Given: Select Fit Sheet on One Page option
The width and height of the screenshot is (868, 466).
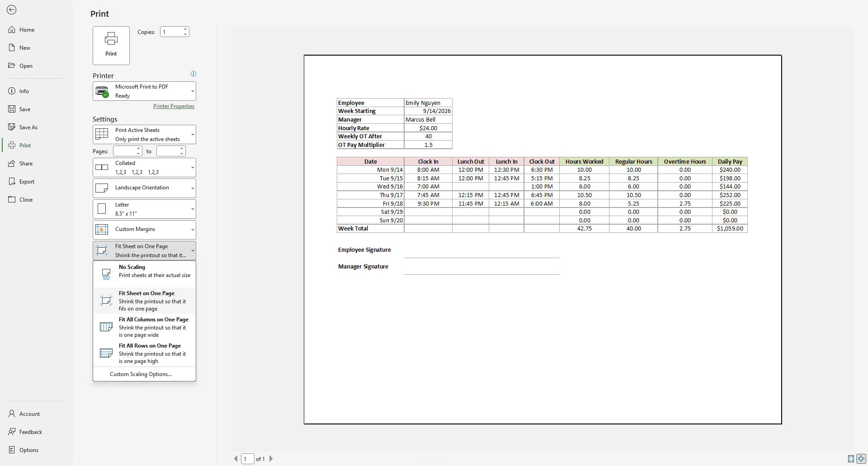Looking at the screenshot, I should tap(145, 301).
